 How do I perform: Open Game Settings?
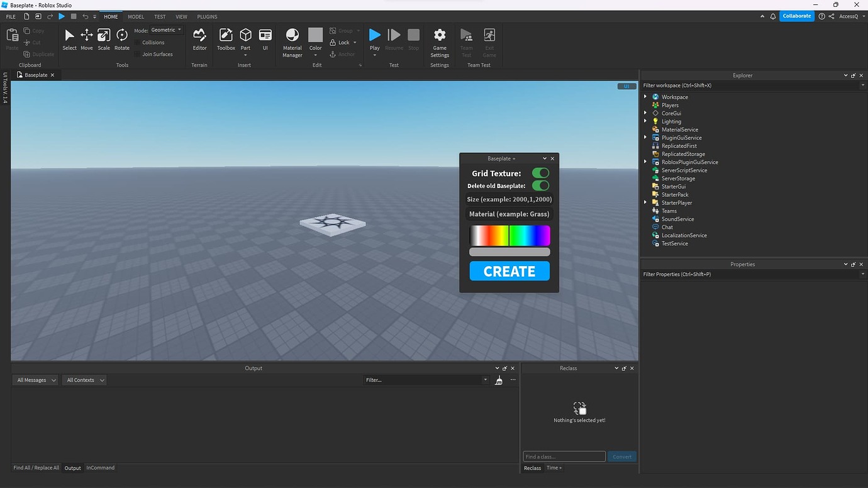coord(439,38)
